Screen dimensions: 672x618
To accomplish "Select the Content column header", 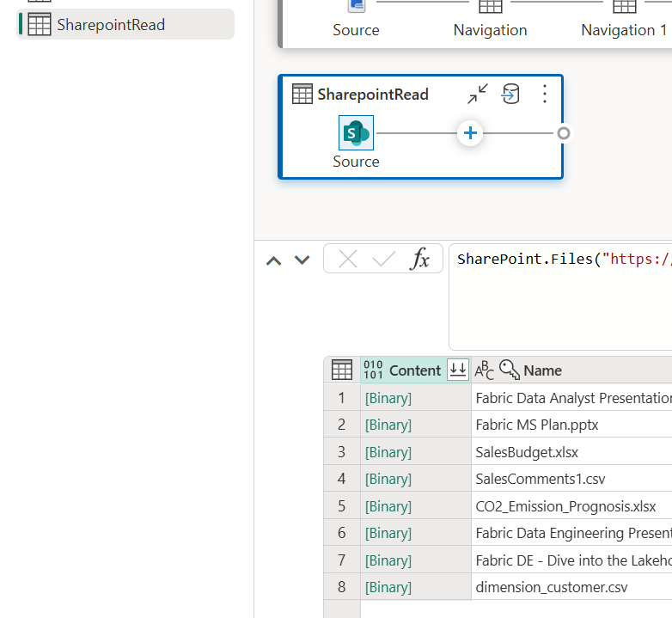I will [416, 370].
